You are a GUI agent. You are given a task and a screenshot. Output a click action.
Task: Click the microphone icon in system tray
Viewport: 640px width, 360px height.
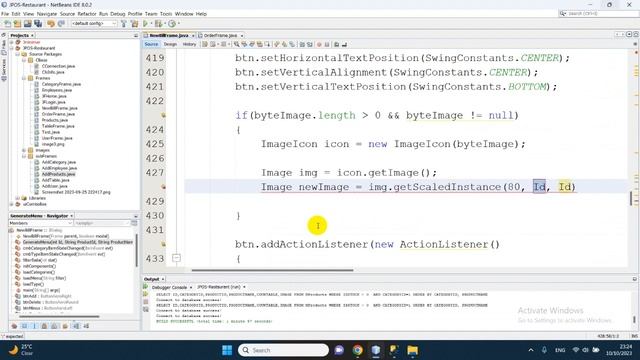[x=544, y=350]
